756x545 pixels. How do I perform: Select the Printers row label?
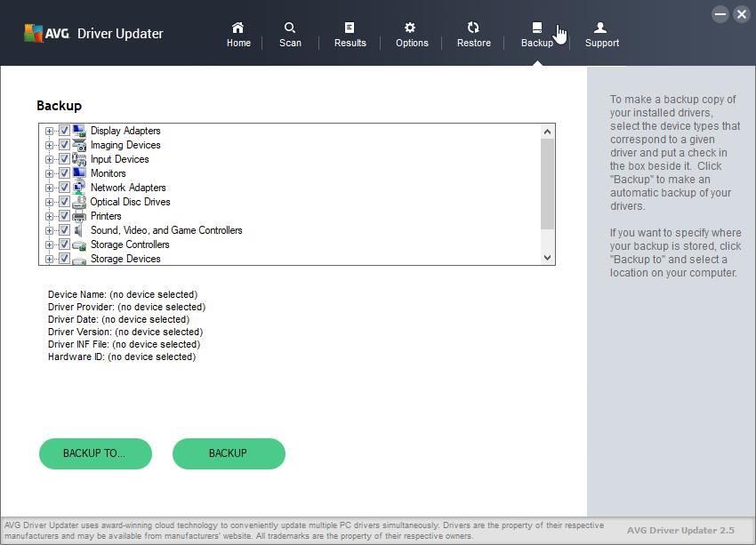click(106, 216)
